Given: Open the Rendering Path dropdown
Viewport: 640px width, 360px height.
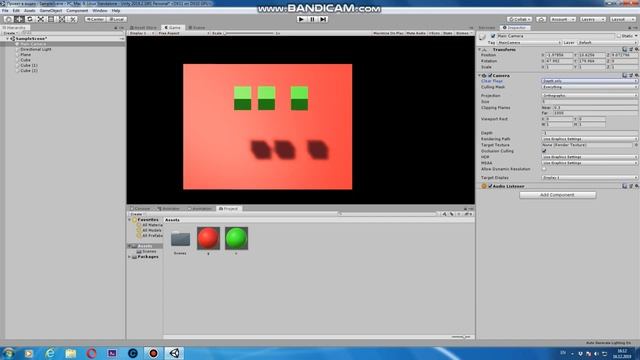Looking at the screenshot, I should pyautogui.click(x=589, y=139).
